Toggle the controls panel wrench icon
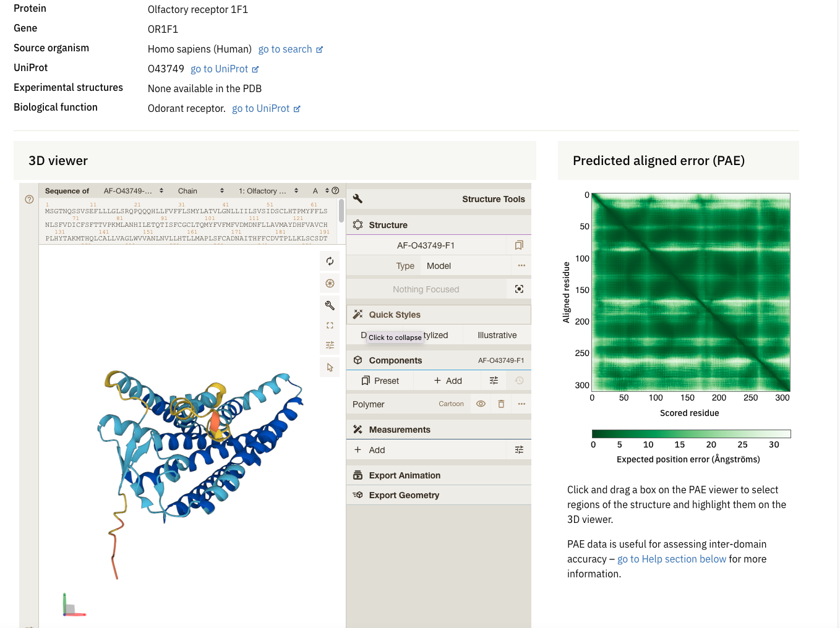 click(330, 305)
